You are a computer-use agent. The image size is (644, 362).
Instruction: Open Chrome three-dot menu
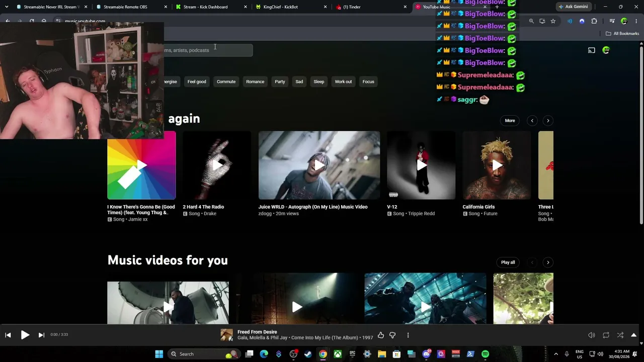click(635, 21)
